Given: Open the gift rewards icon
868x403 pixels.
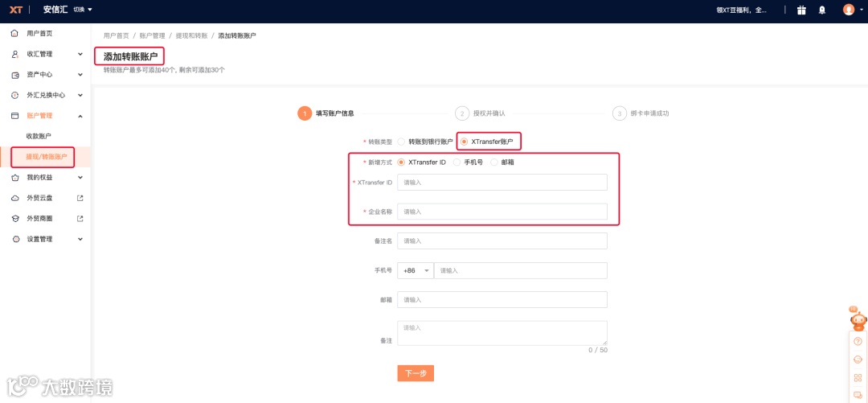Looking at the screenshot, I should (801, 10).
